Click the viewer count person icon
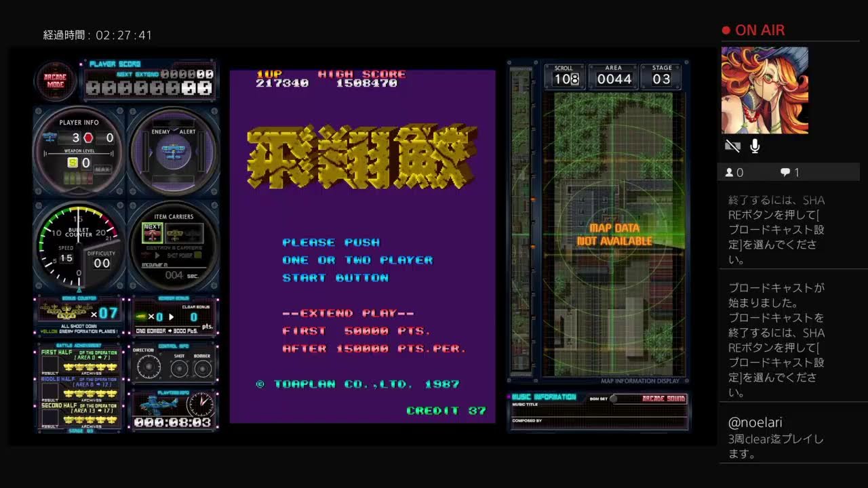This screenshot has height=488, width=868. 729,173
